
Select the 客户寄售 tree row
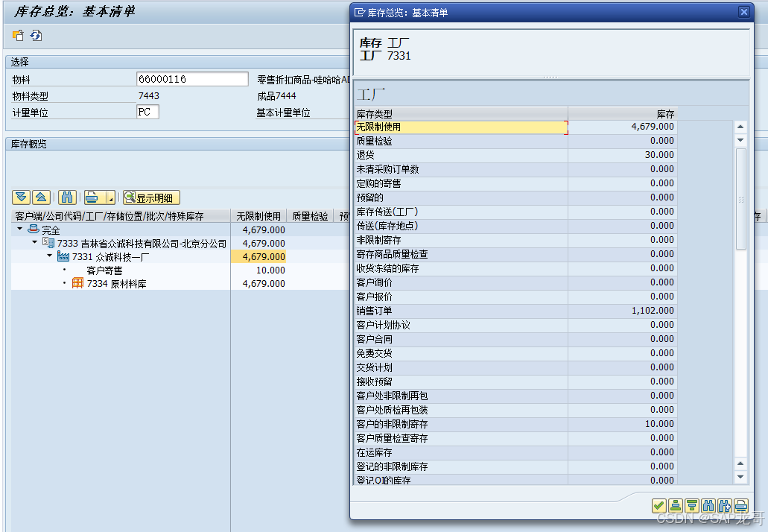point(104,270)
